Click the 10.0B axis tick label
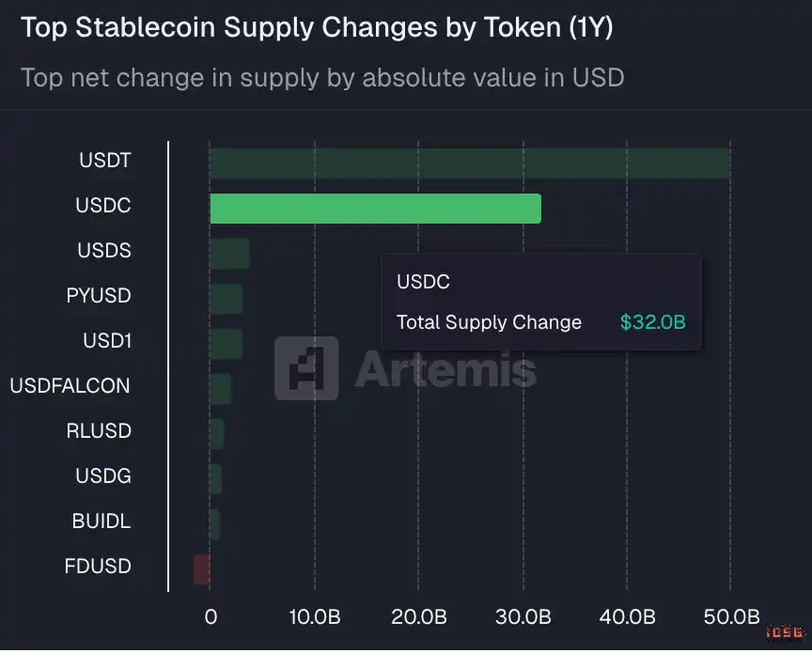The image size is (812, 653). [314, 617]
